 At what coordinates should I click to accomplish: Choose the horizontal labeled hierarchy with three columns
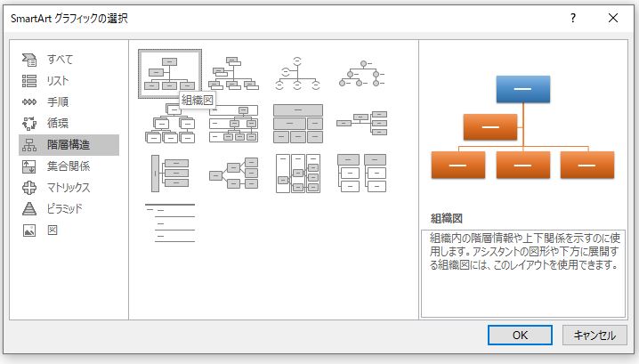point(298,174)
